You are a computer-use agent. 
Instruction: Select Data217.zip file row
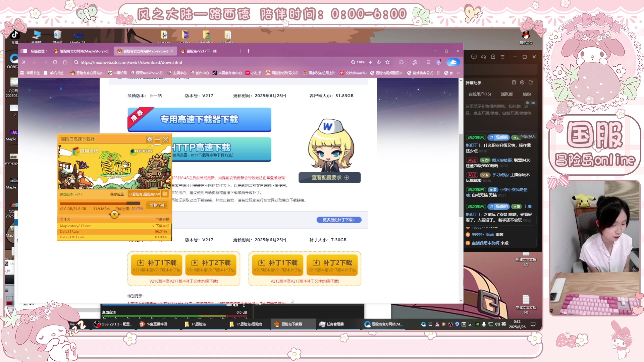pos(114,231)
